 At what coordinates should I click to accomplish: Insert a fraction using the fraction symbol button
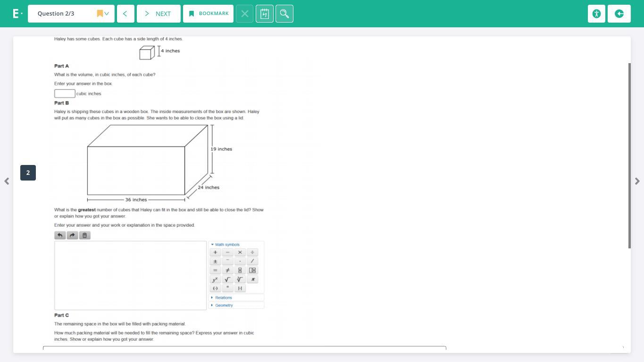click(x=240, y=270)
